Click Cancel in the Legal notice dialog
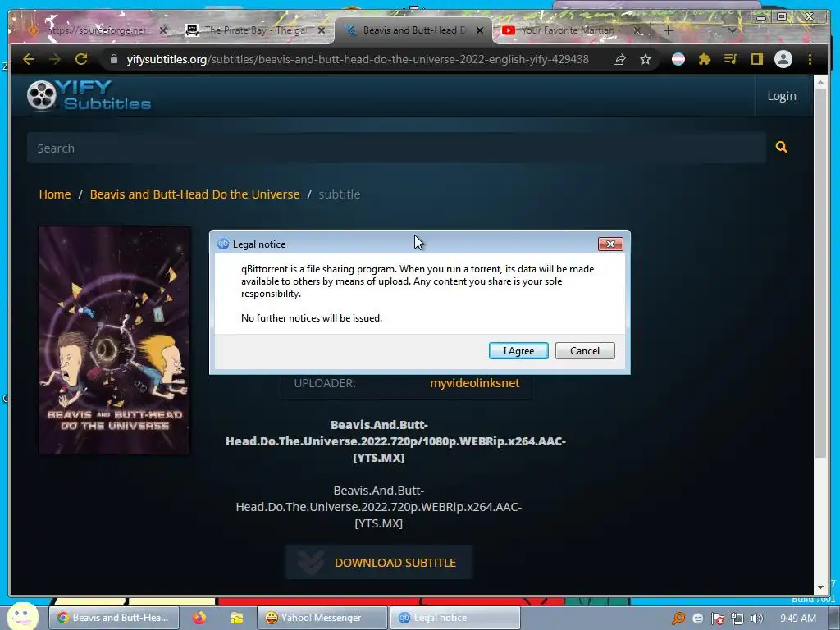This screenshot has height=630, width=840. pos(584,351)
